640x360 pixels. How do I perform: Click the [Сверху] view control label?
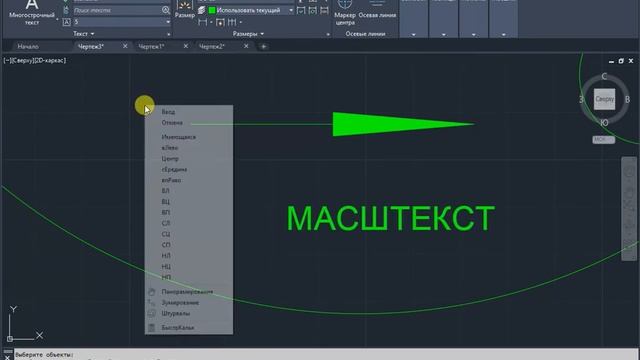[22, 60]
